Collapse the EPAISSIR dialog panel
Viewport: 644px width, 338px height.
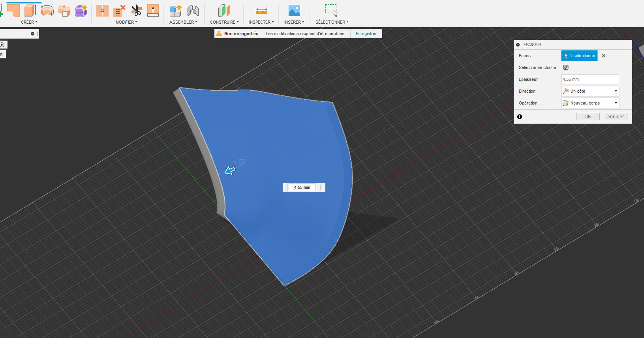pos(518,45)
